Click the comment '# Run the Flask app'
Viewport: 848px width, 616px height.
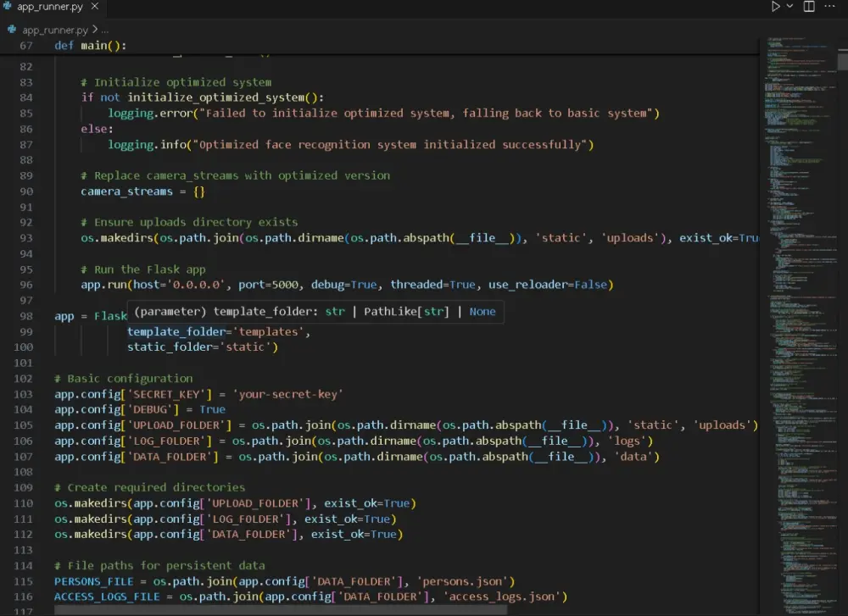pyautogui.click(x=143, y=269)
